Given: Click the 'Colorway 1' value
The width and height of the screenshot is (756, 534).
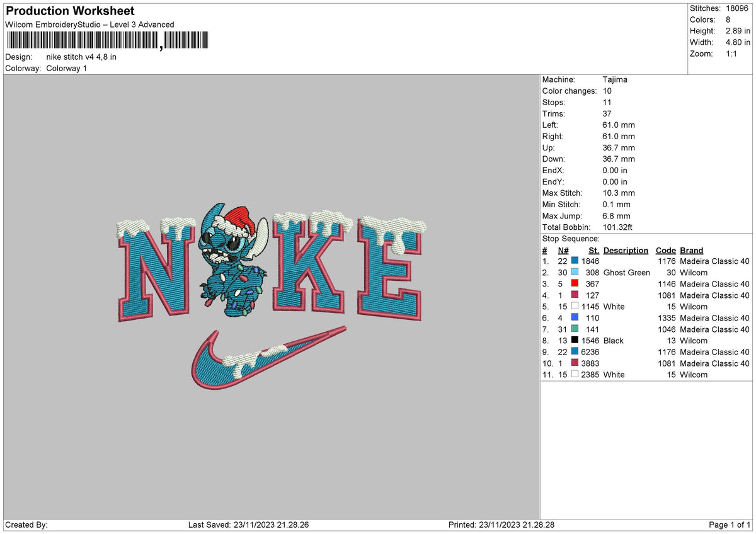Looking at the screenshot, I should click(x=67, y=68).
